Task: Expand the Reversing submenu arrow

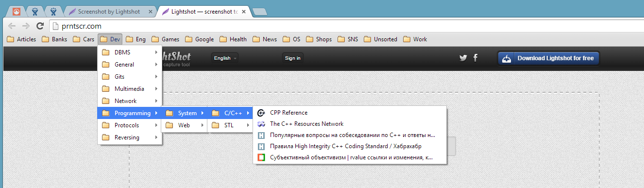Action: coord(156,137)
